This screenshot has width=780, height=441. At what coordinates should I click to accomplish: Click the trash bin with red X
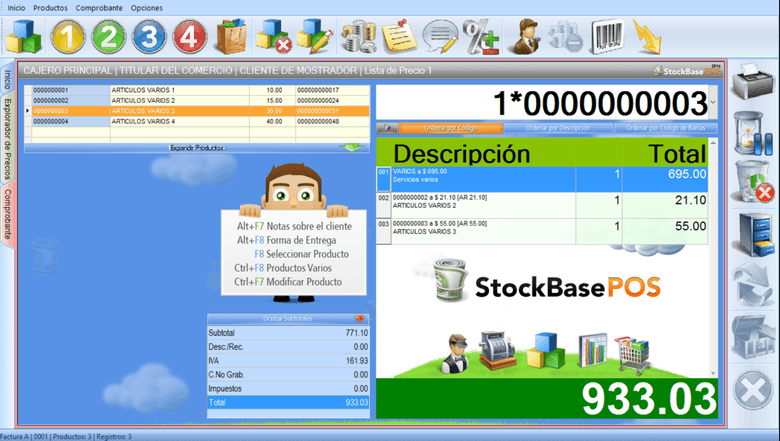click(754, 181)
